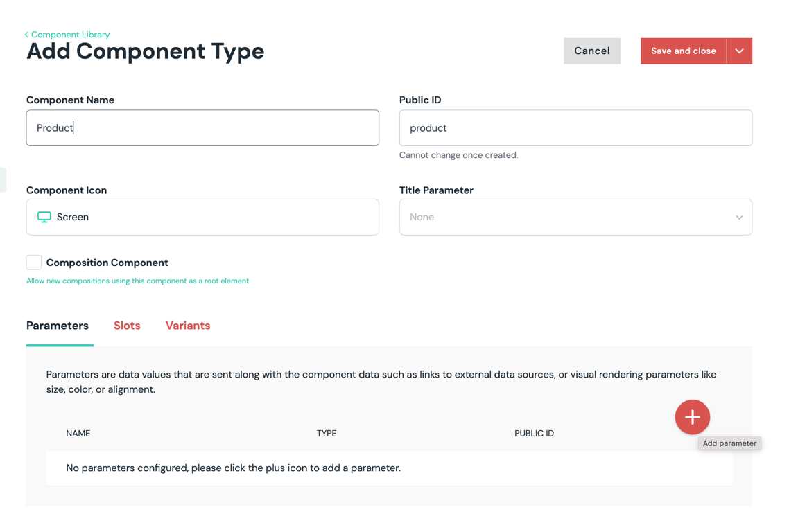Click the Allow new compositions hint text
Screen dimensions: 789x532
pyautogui.click(x=137, y=281)
